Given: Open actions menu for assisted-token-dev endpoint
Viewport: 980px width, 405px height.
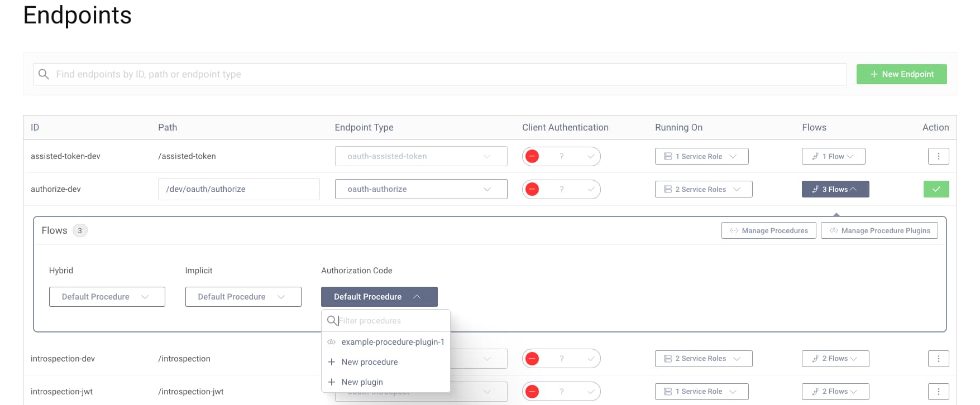Looking at the screenshot, I should click(x=938, y=156).
